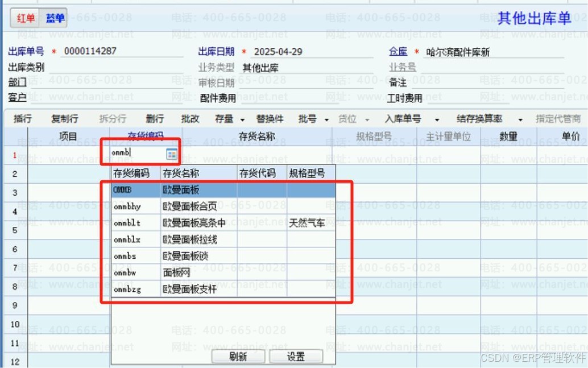Select row number 12
The width and height of the screenshot is (588, 368).
[15, 362]
